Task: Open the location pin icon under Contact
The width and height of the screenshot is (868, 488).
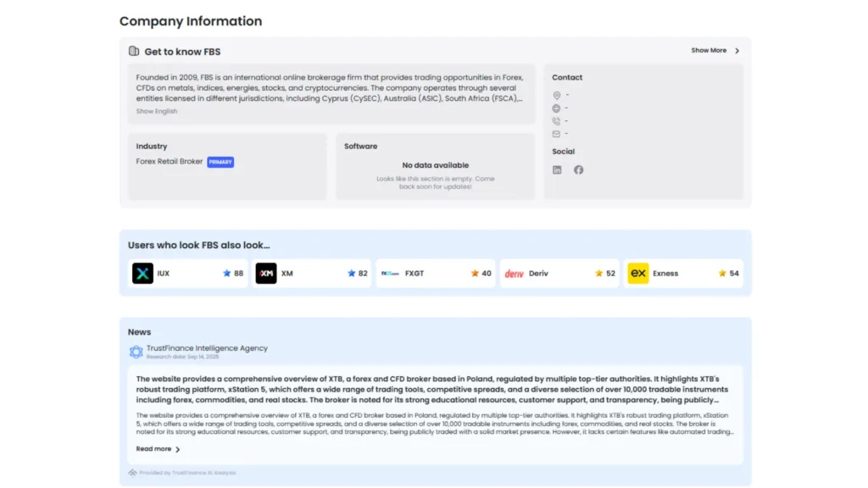Action: (557, 96)
